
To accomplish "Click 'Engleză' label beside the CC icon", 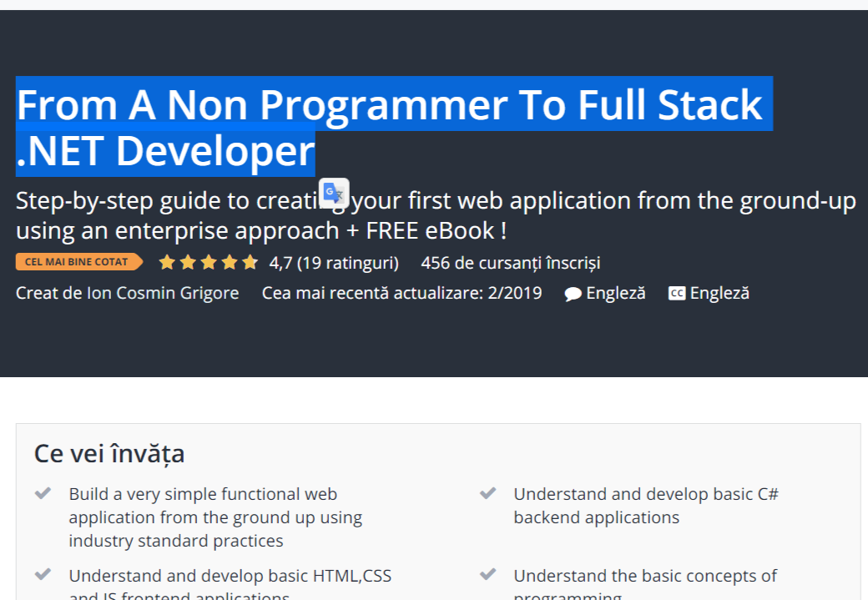I will [x=719, y=293].
